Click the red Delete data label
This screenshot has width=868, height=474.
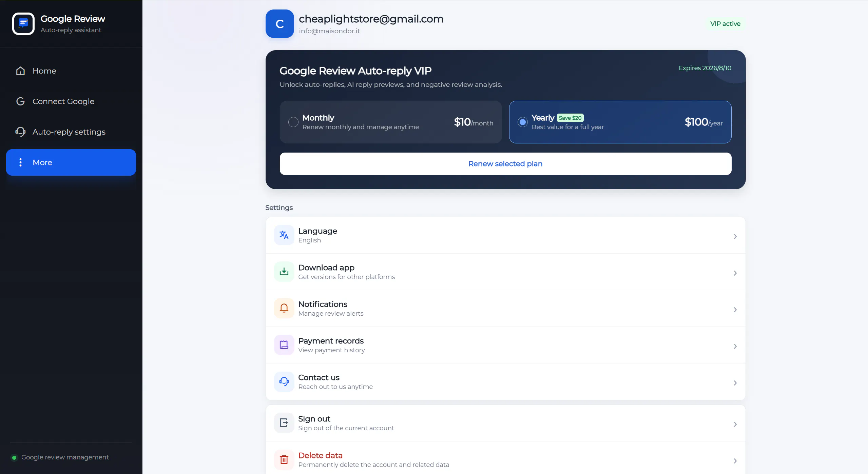[x=320, y=455]
